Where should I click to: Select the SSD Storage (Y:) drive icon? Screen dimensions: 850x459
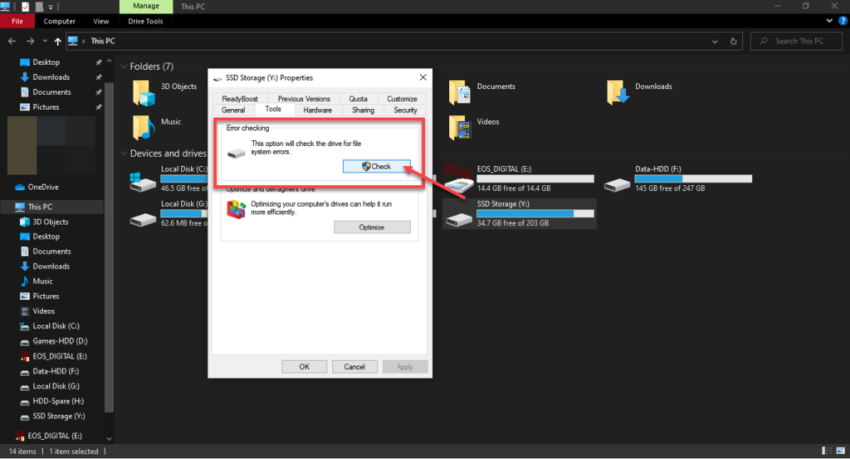tap(459, 219)
